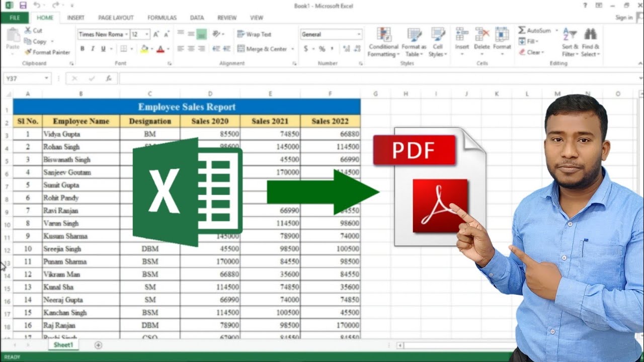Apply red Font Color A
This screenshot has height=362, width=644.
tap(160, 49)
